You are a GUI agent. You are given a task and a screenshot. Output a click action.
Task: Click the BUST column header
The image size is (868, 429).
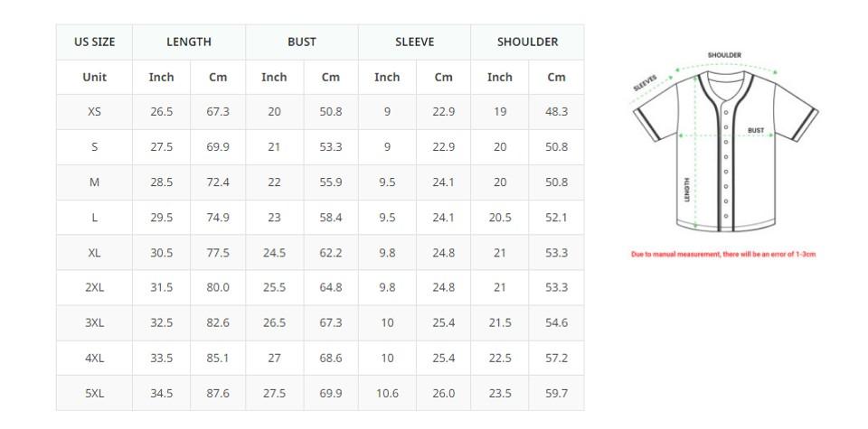point(302,42)
